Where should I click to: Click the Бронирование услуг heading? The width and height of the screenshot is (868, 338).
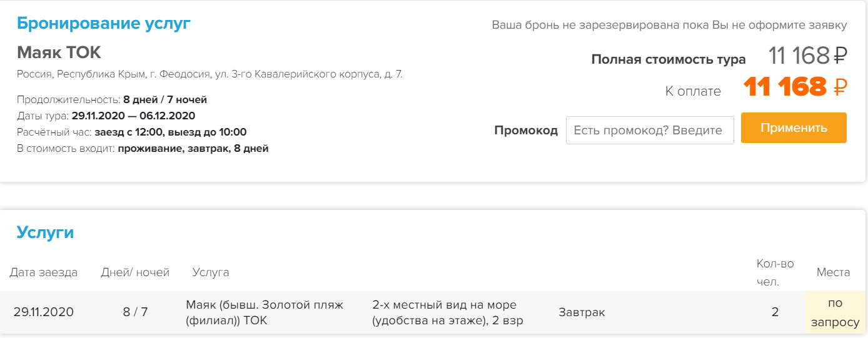(104, 24)
